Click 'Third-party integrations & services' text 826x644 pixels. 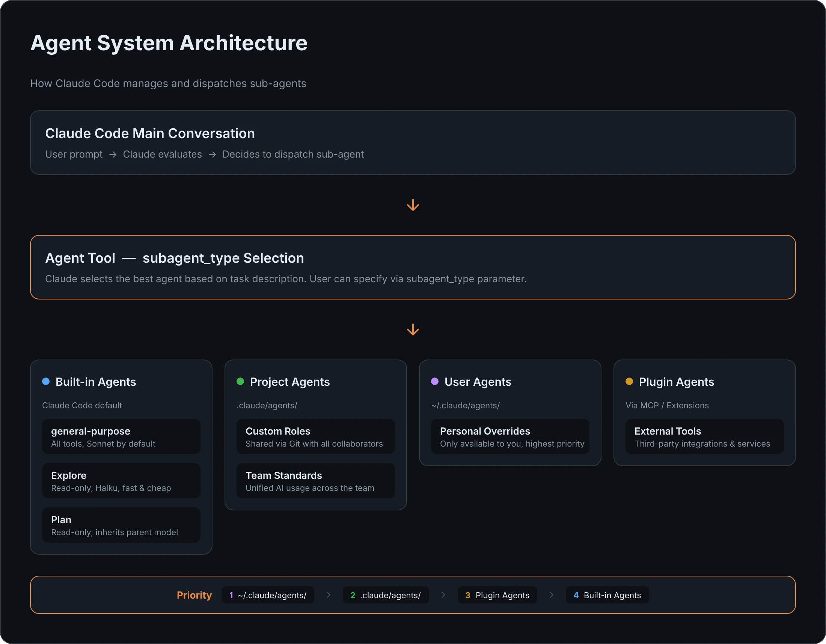point(702,444)
